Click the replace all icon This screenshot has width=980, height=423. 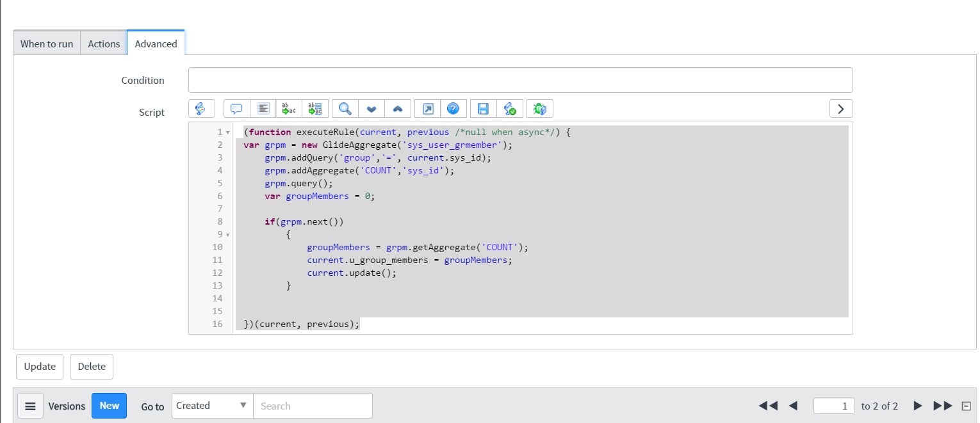click(x=315, y=109)
